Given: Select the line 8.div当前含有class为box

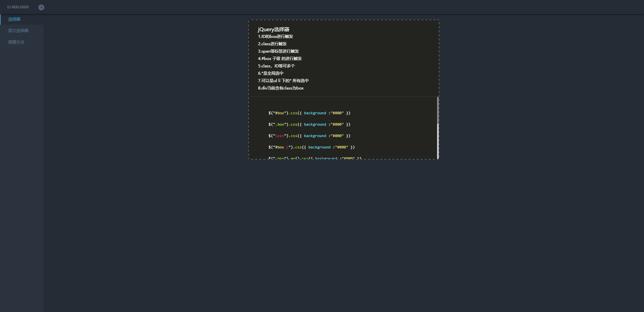Looking at the screenshot, I should [x=281, y=88].
